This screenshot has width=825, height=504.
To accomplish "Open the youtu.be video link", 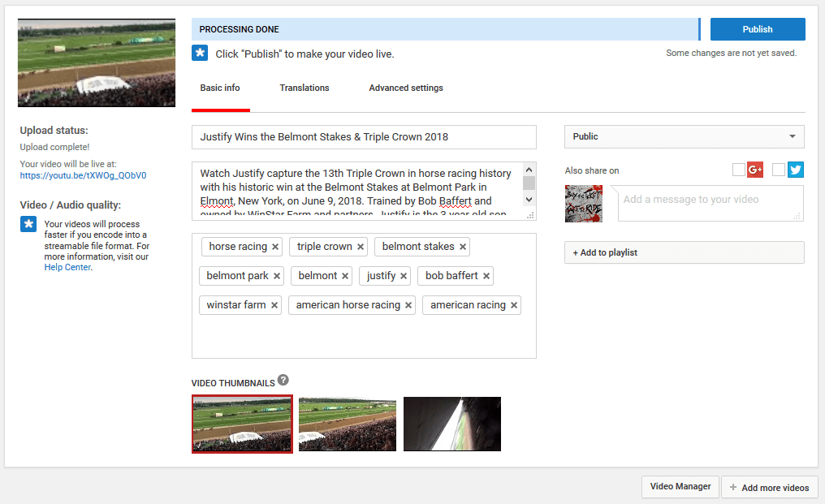I will point(83,175).
